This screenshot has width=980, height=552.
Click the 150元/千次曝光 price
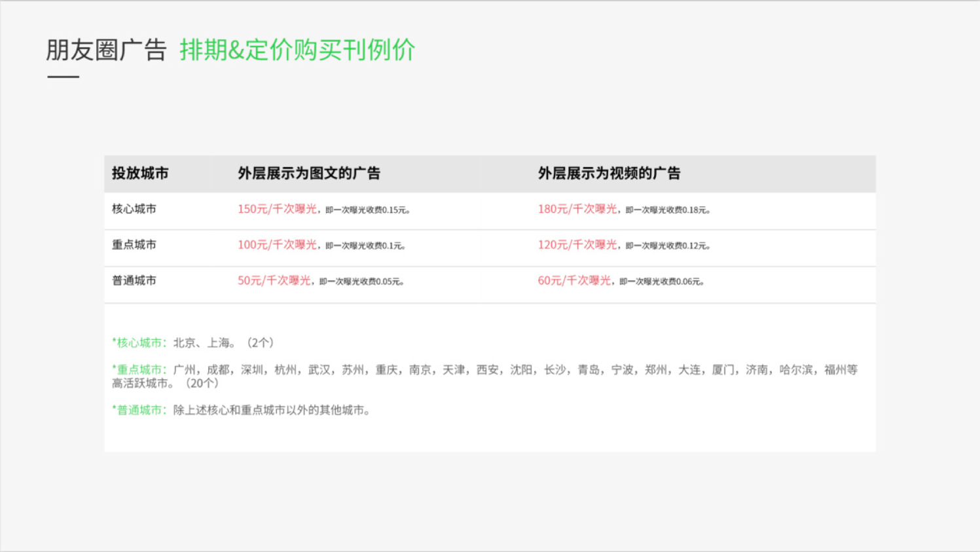point(277,209)
